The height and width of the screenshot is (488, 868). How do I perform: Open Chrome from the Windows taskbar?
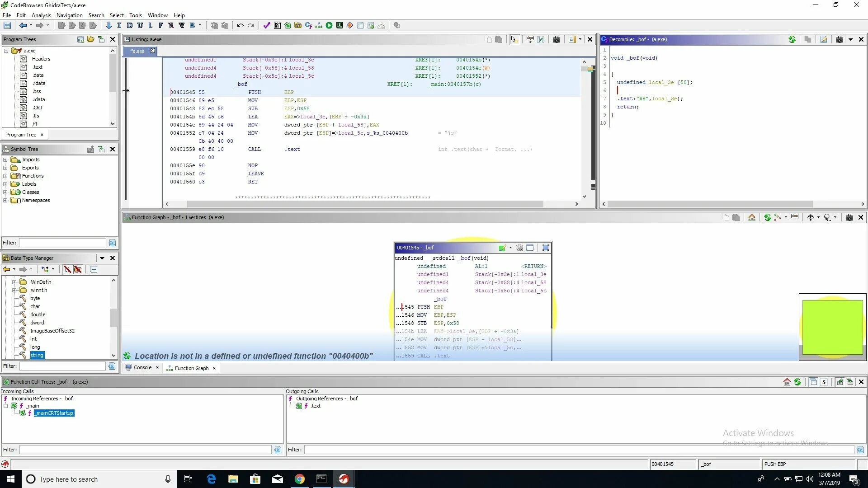point(299,479)
